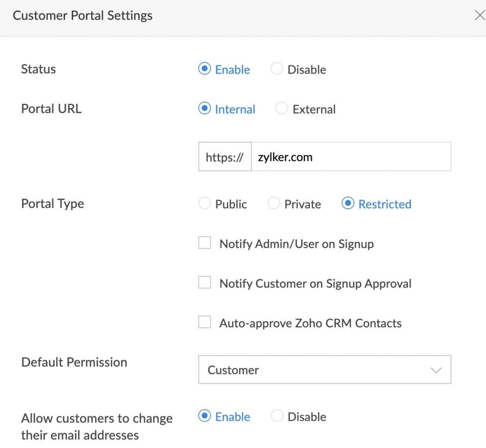Enable Notify Customer on Signup Approval
This screenshot has width=486, height=448.
[204, 282]
